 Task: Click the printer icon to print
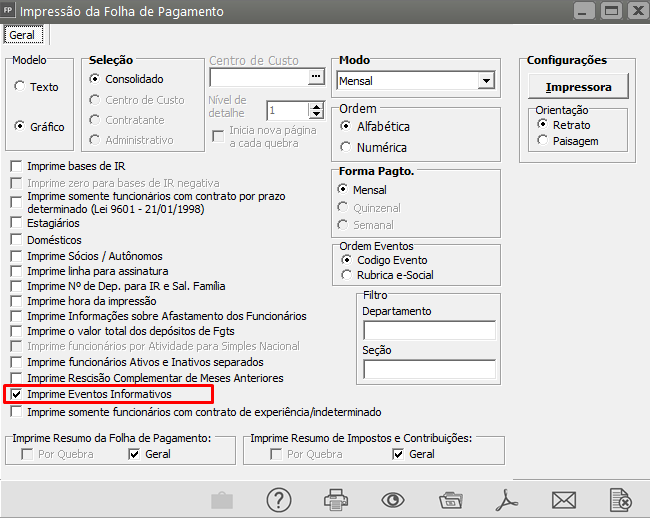click(334, 499)
